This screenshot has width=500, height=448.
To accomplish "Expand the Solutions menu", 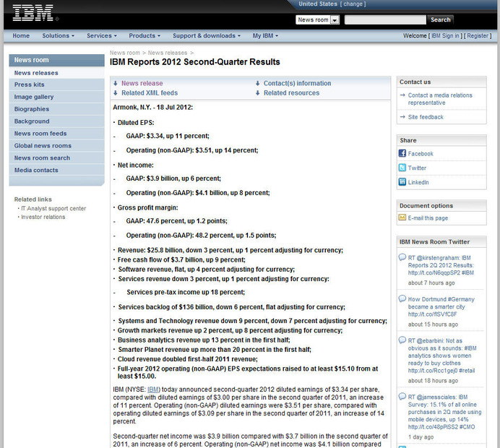I will [x=59, y=35].
